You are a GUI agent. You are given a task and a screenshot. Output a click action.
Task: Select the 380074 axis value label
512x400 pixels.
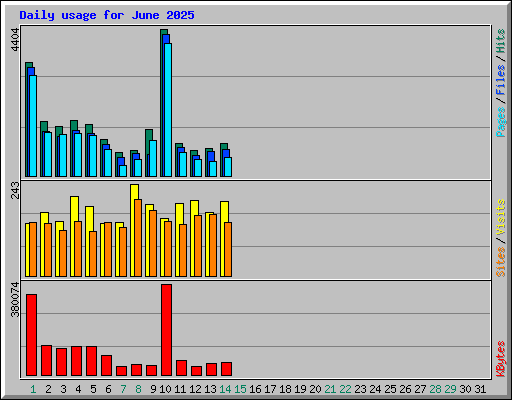(x=15, y=300)
